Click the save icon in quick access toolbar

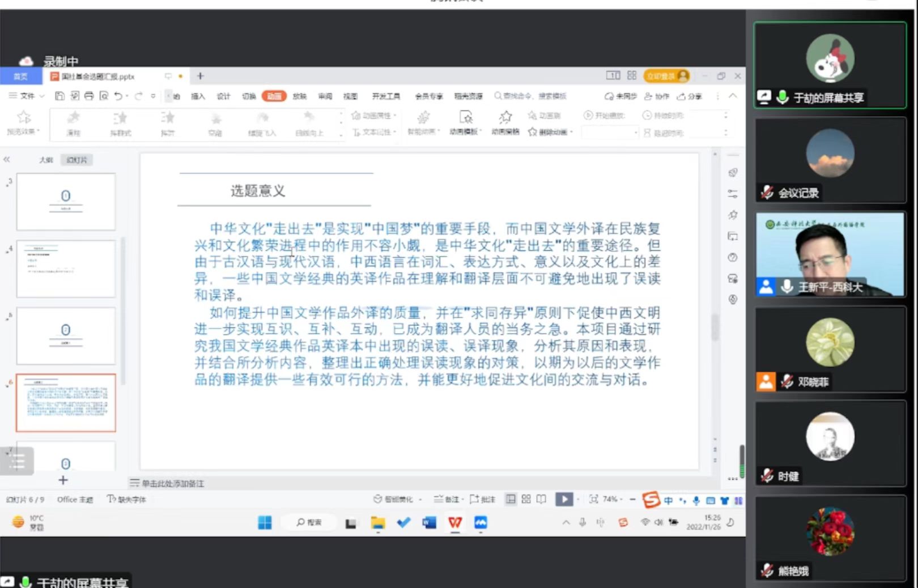coord(59,96)
